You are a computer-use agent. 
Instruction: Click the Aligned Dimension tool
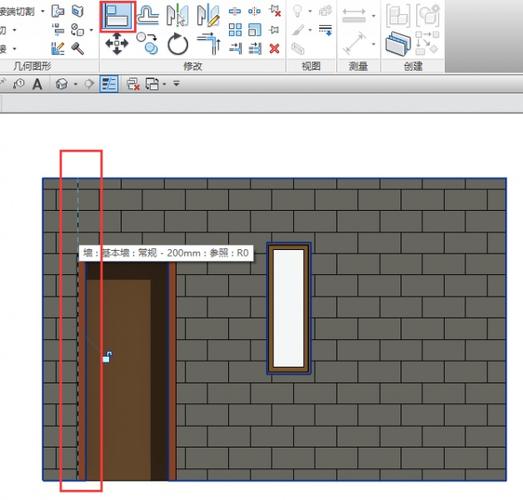pos(354,43)
